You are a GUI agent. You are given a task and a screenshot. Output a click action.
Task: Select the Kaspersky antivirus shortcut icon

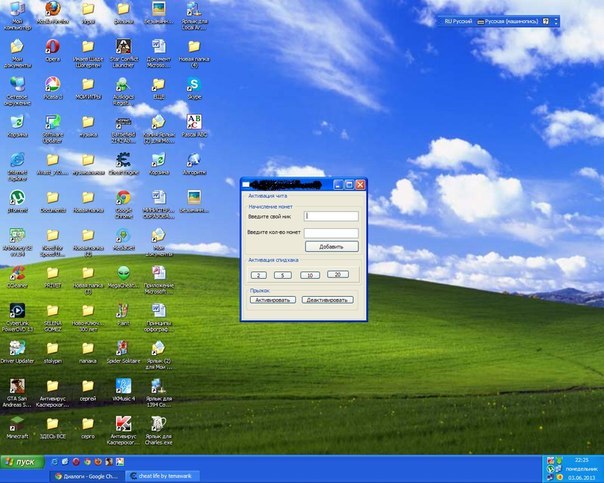124,431
